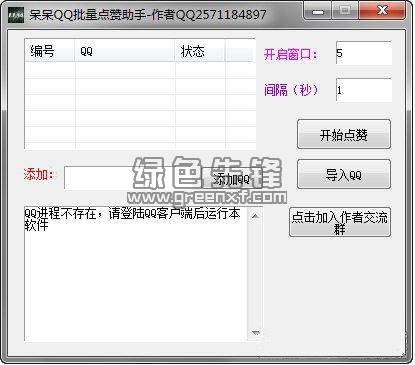Click the 导入QQ button
This screenshot has height=365, width=415.
(344, 174)
